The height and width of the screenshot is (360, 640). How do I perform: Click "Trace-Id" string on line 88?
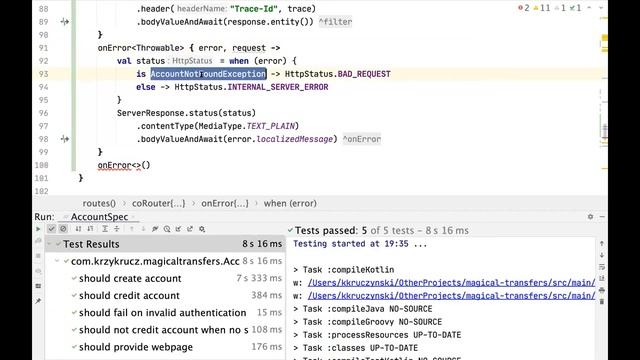click(x=254, y=9)
